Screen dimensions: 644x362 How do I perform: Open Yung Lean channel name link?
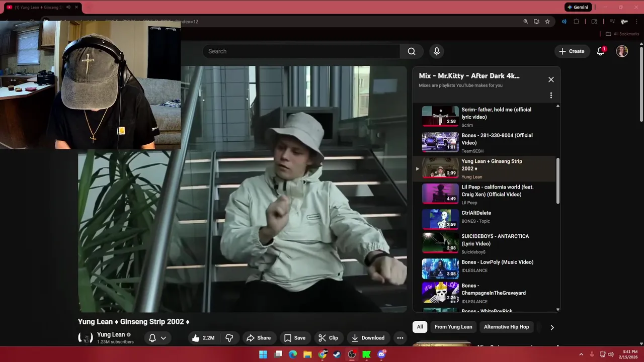[111, 334]
